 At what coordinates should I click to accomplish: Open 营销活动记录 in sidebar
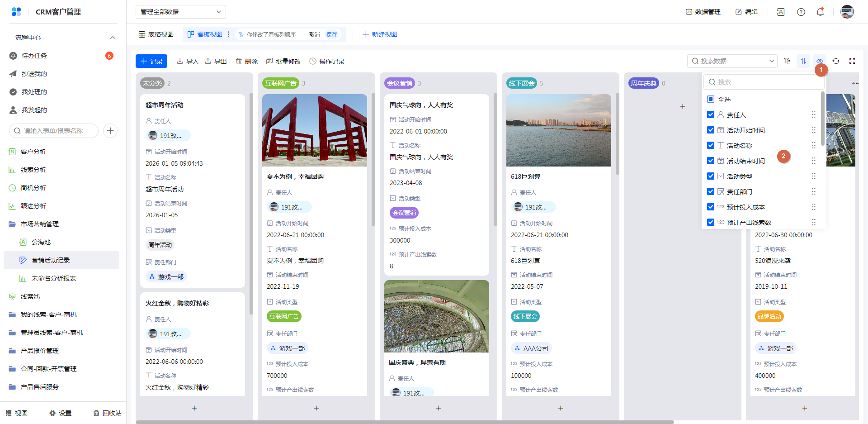point(51,260)
